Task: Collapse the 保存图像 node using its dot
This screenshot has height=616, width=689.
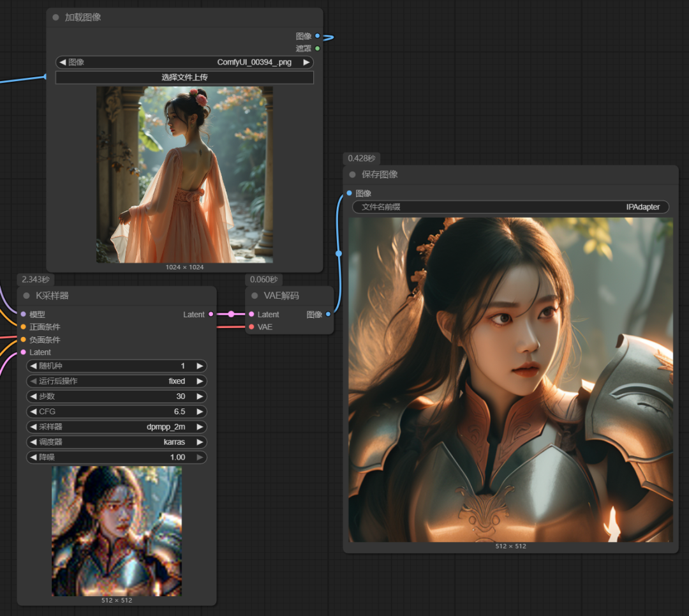Action: tap(353, 174)
